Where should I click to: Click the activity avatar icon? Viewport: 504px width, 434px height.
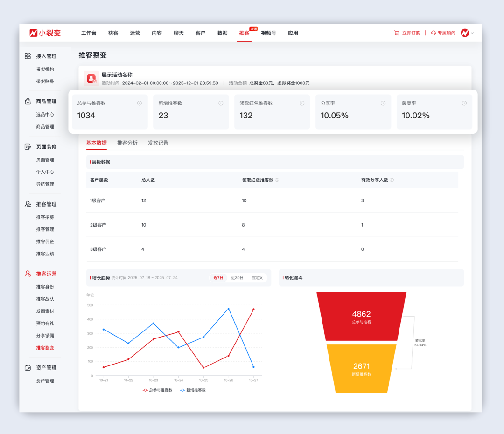91,78
